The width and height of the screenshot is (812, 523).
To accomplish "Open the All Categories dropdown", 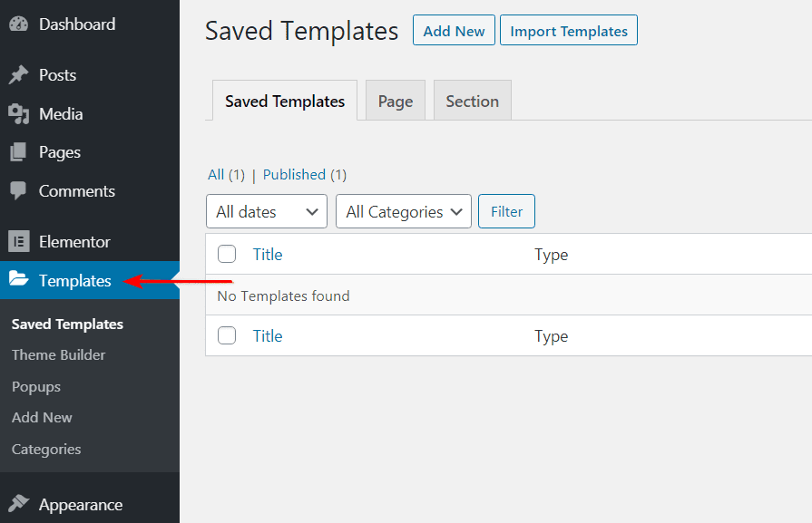I will coord(403,211).
